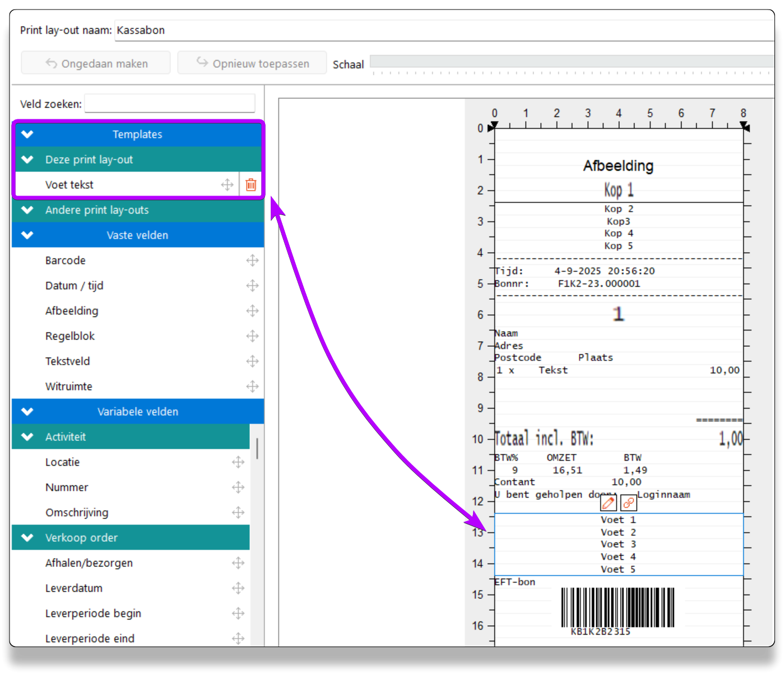Focus the Veld zoeken search field
This screenshot has width=784, height=674.
click(x=170, y=104)
